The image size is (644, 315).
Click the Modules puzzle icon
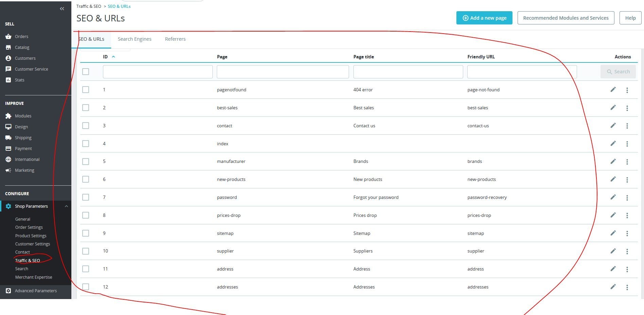[8, 116]
